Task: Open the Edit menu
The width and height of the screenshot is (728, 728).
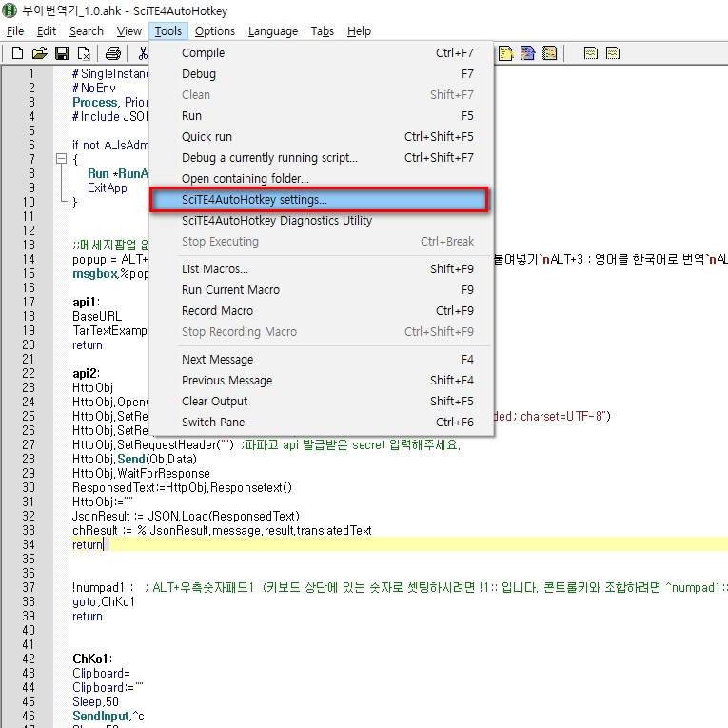Action: pos(47,31)
